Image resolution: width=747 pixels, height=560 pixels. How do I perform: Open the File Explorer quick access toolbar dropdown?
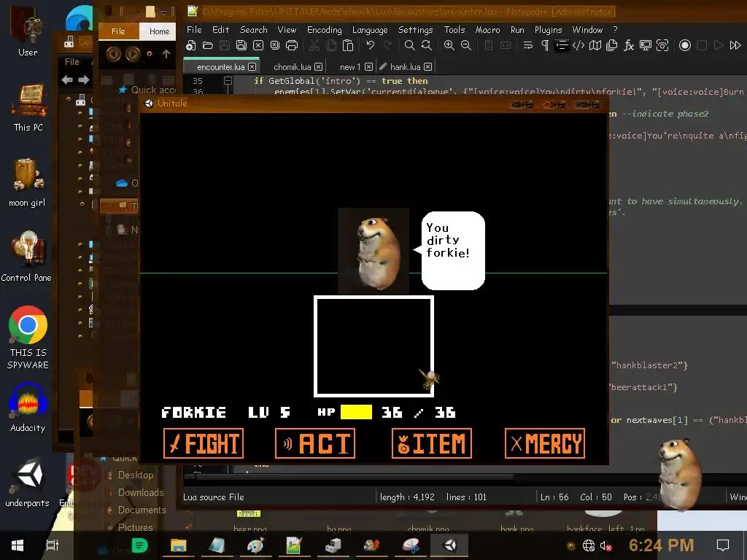pos(163,12)
